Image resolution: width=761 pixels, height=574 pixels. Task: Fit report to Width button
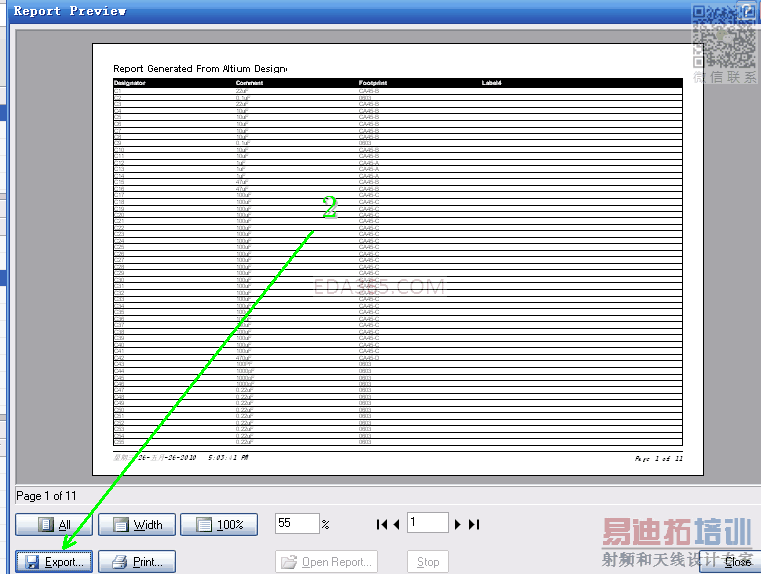(x=137, y=525)
